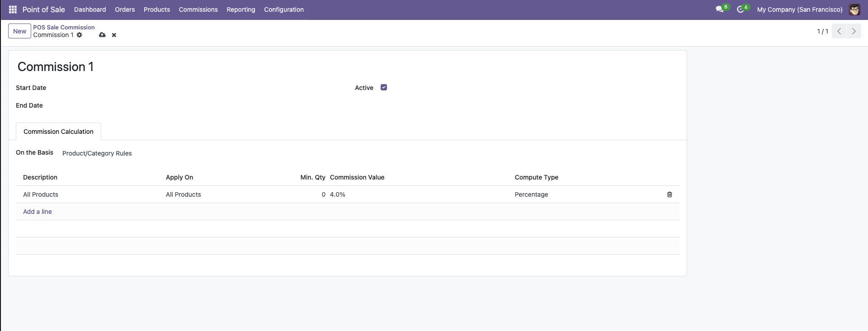Select the Commission Calculation tab

(58, 132)
